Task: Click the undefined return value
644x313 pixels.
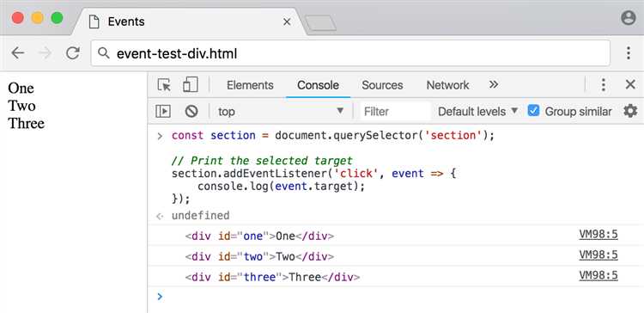Action: pyautogui.click(x=200, y=216)
